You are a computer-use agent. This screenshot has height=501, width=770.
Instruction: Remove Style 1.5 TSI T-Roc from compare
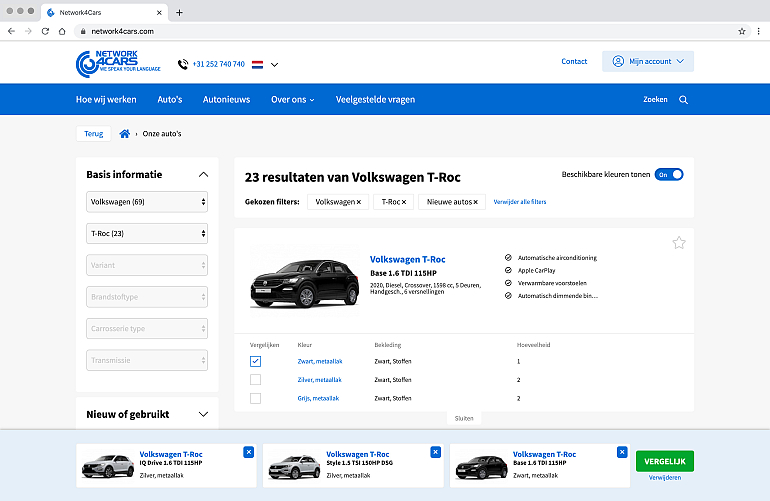coord(435,452)
